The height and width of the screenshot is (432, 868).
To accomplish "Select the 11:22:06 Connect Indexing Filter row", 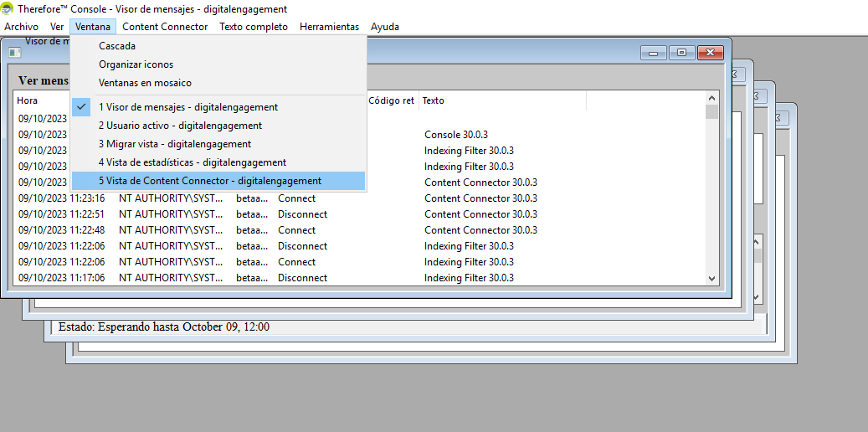I will click(360, 262).
